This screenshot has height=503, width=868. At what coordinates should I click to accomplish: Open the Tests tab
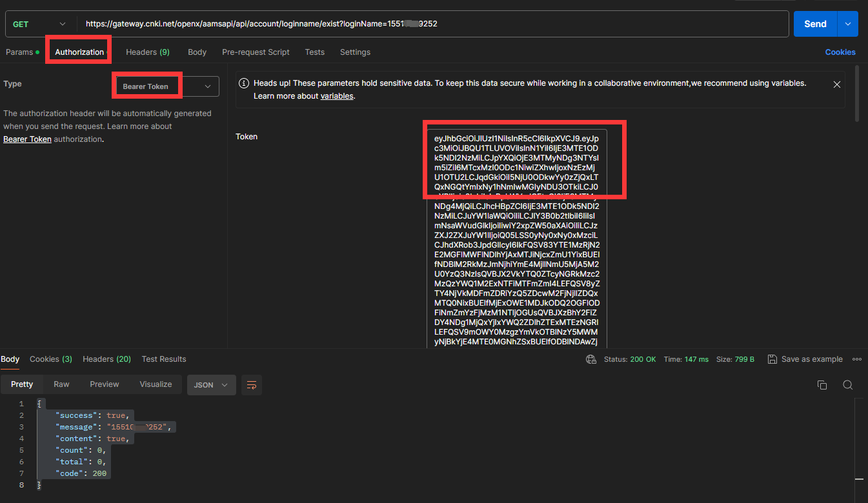coord(315,52)
